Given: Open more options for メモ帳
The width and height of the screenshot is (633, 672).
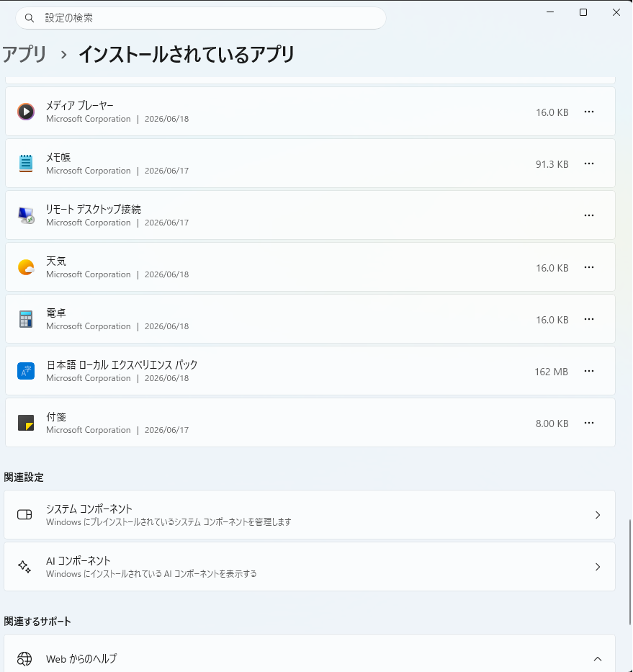Looking at the screenshot, I should (x=589, y=163).
